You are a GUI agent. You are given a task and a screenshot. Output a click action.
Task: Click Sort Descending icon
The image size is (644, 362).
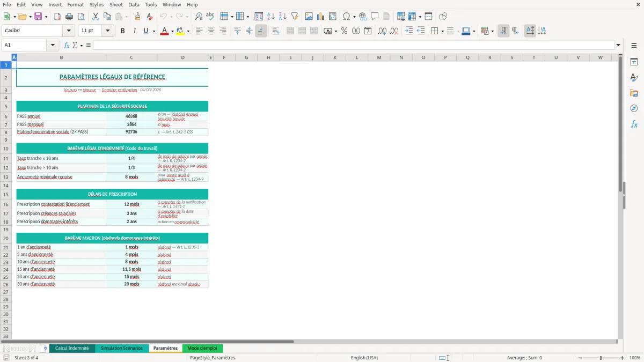pos(283,17)
